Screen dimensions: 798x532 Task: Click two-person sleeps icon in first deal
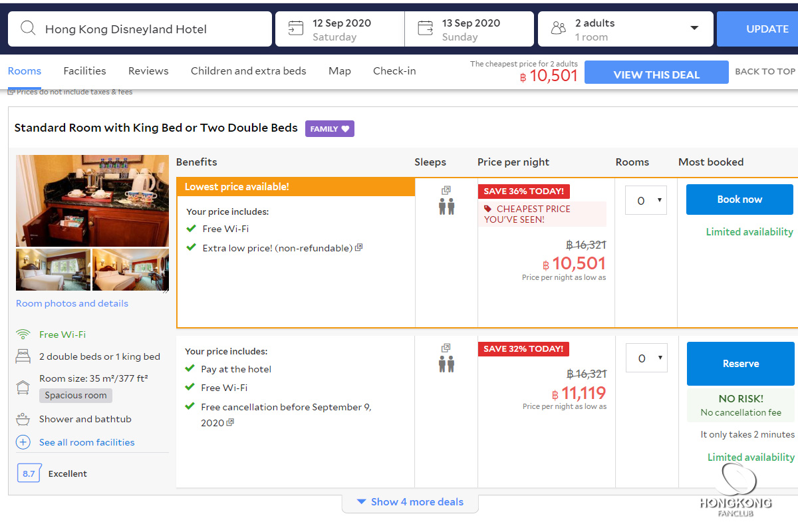pos(446,206)
